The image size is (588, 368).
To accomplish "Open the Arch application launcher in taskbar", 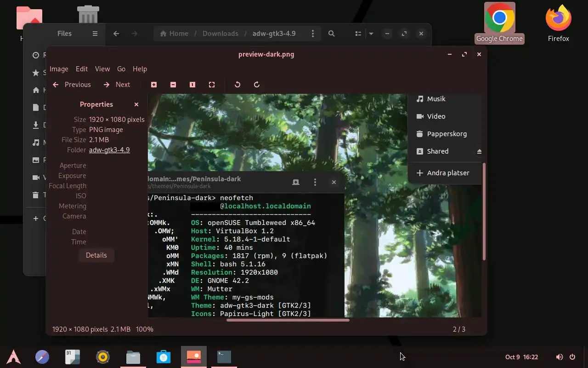I will coord(14,357).
